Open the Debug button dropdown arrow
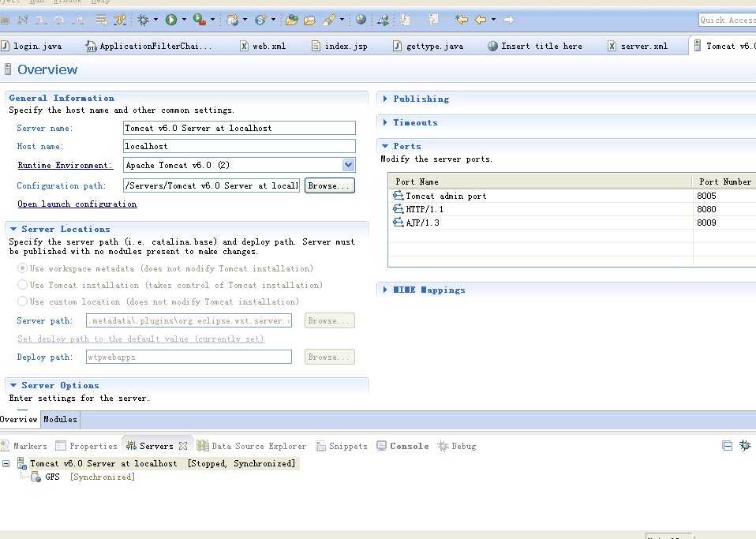This screenshot has width=756, height=539. tap(155, 20)
